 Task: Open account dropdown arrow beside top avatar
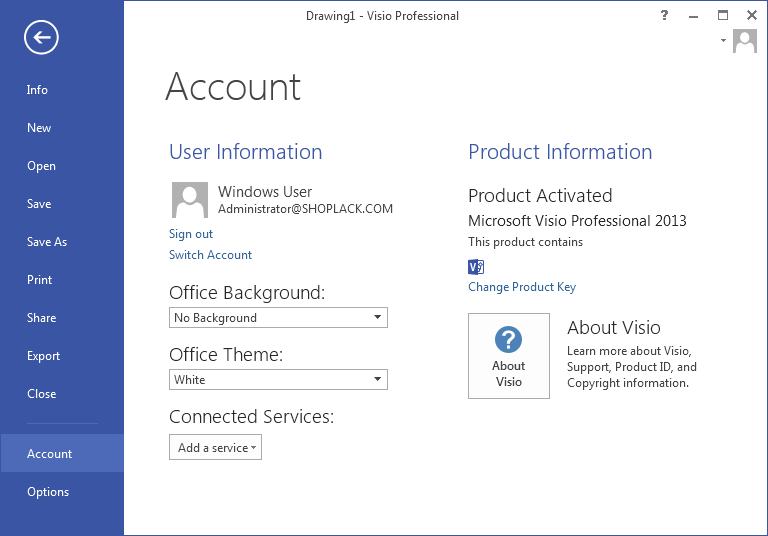[723, 41]
